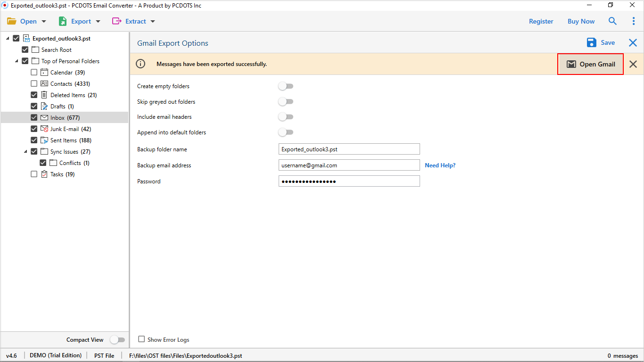
Task: Click the Extract menu label
Action: (x=136, y=21)
